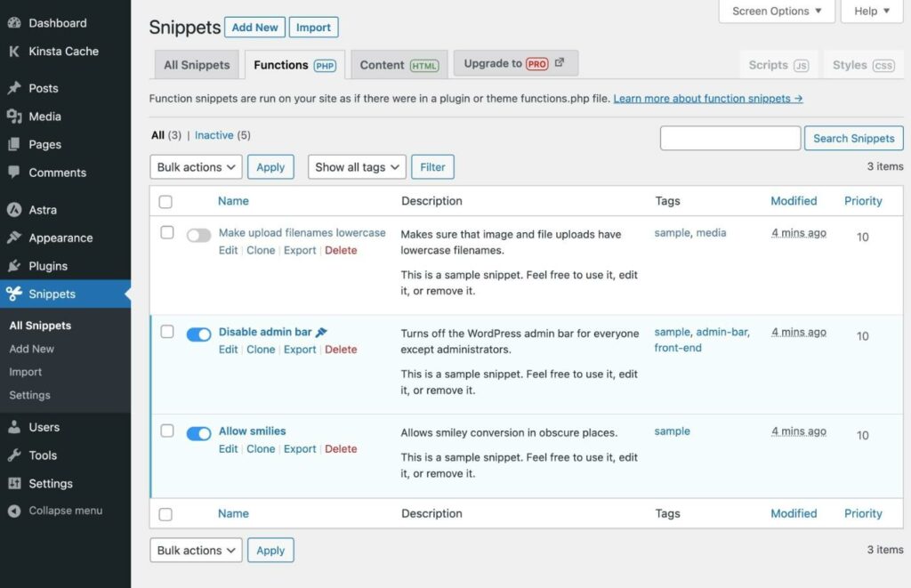
Task: Open Comments using the speech bubble icon
Action: (x=14, y=173)
